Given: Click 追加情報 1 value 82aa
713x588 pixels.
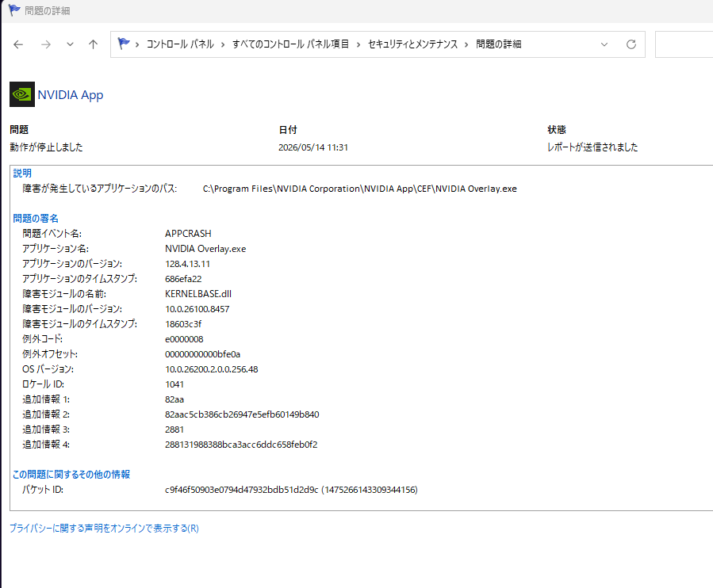Looking at the screenshot, I should click(x=174, y=399).
